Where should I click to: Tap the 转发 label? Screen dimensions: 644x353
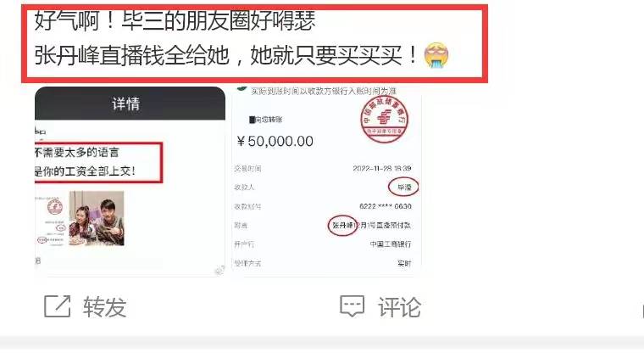click(x=104, y=307)
